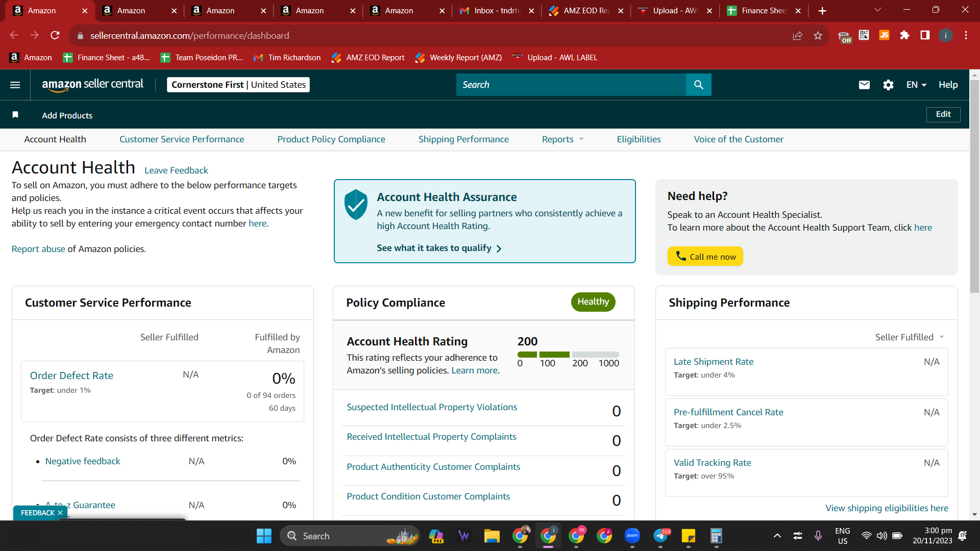This screenshot has height=551, width=980.
Task: Open the browser extensions puzzle icon
Action: point(904,35)
